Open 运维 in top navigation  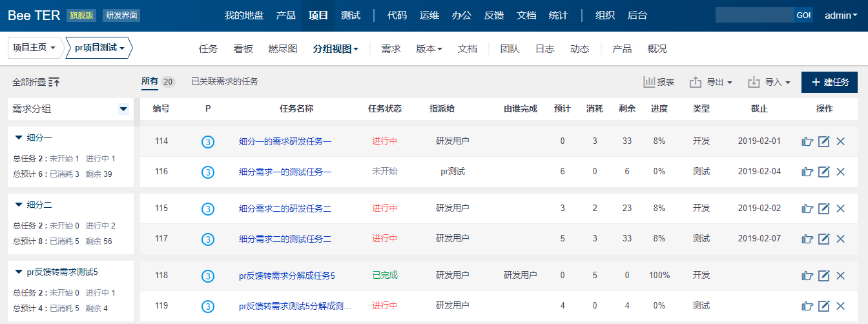tap(429, 15)
